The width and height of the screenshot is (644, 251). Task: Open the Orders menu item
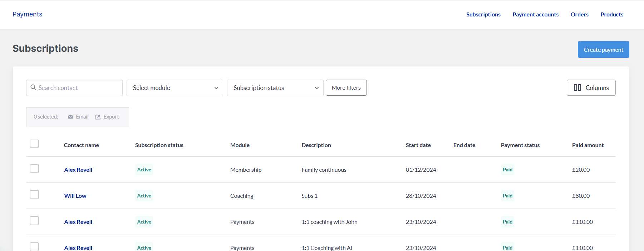coord(579,15)
